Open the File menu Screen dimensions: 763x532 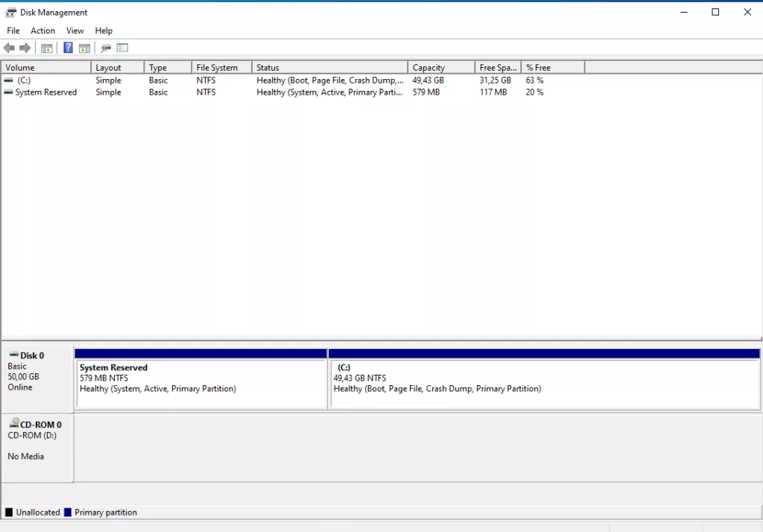(13, 31)
